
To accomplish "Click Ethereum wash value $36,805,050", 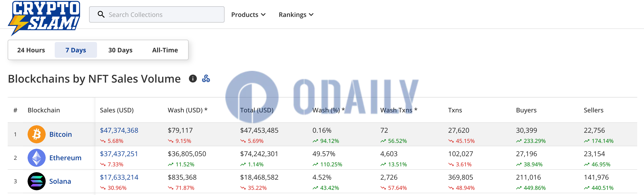I will pyautogui.click(x=187, y=154).
